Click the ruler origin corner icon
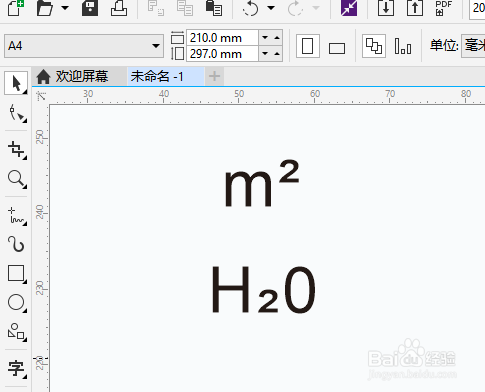485x392 pixels. tap(41, 96)
